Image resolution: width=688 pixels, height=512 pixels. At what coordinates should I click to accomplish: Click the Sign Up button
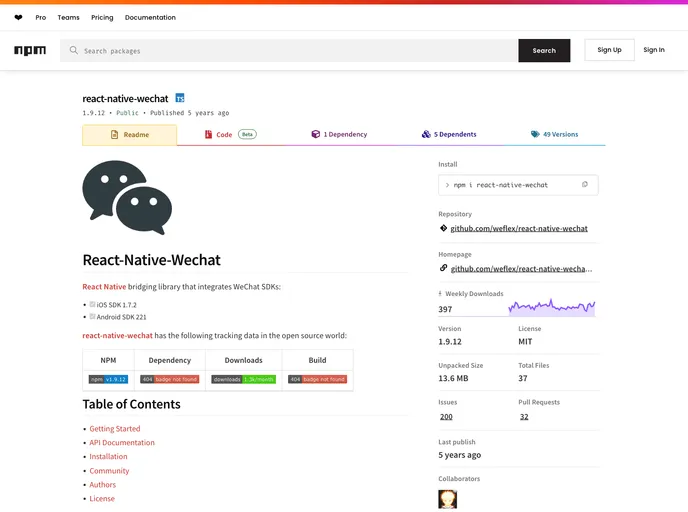[609, 50]
